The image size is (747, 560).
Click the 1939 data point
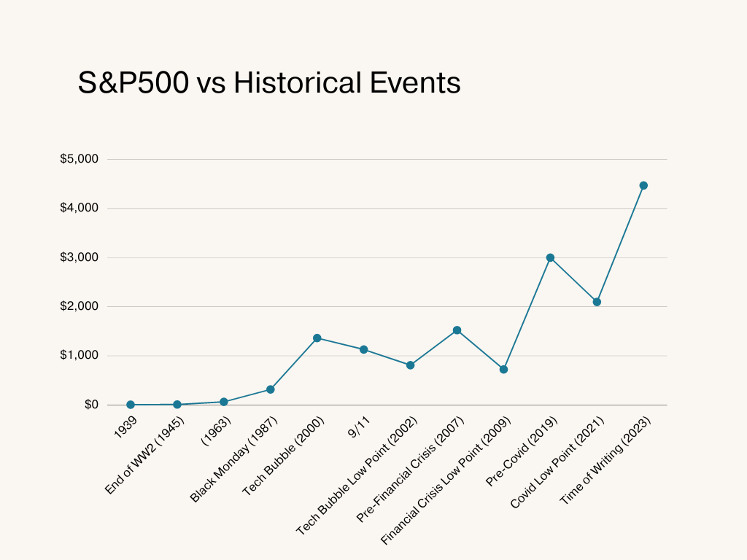(131, 405)
